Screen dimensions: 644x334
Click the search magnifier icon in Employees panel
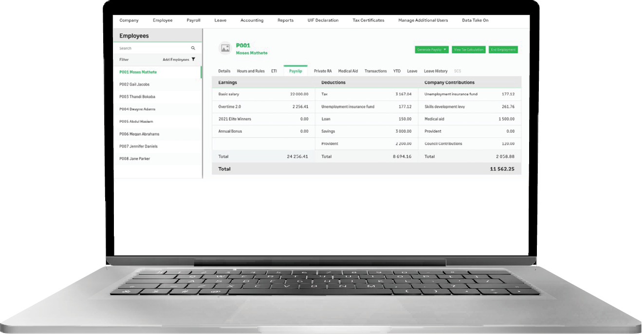pos(193,48)
